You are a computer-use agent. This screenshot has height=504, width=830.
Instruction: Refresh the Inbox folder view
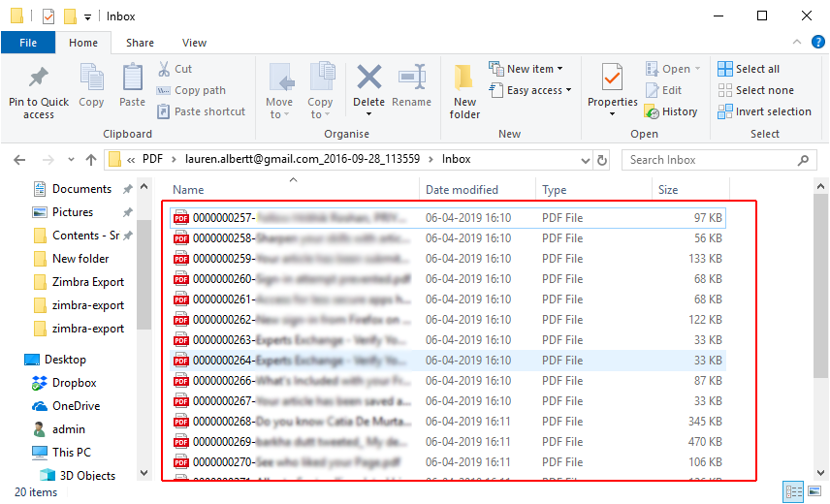pyautogui.click(x=602, y=160)
